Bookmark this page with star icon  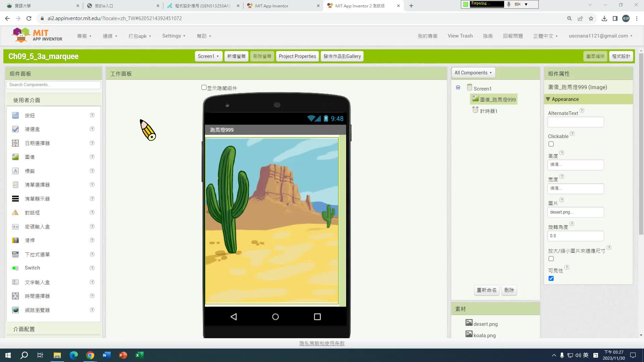[x=591, y=18]
